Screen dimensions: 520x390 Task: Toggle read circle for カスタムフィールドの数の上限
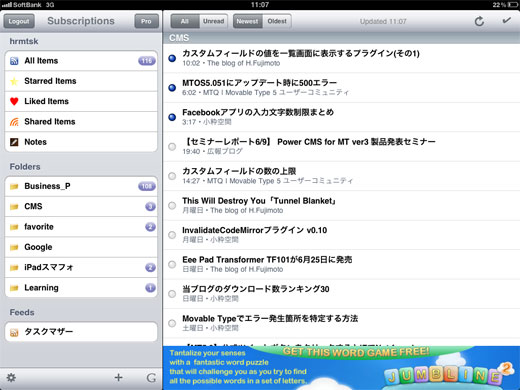pyautogui.click(x=172, y=176)
